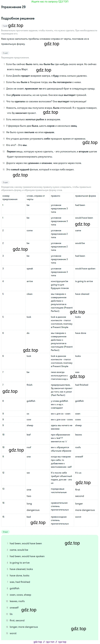Click the 'more dangerous' table cell
Image resolution: width=100 pixels, height=644 pixels.
click(85, 510)
